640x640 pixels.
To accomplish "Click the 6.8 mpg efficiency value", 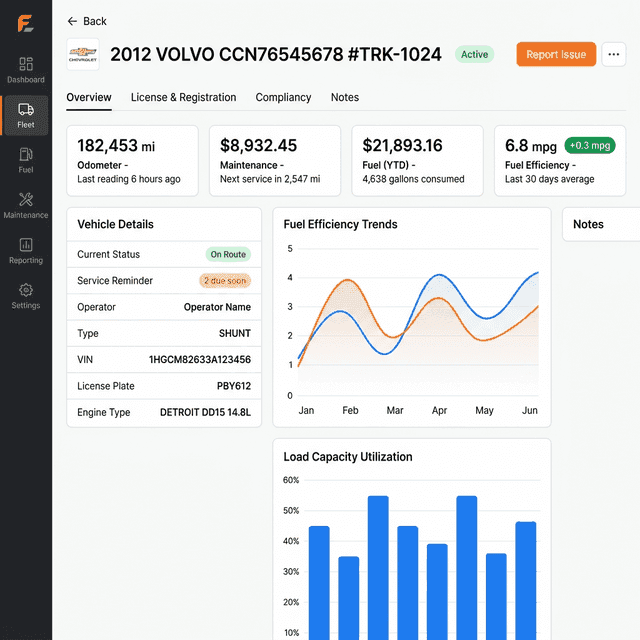I will (531, 146).
